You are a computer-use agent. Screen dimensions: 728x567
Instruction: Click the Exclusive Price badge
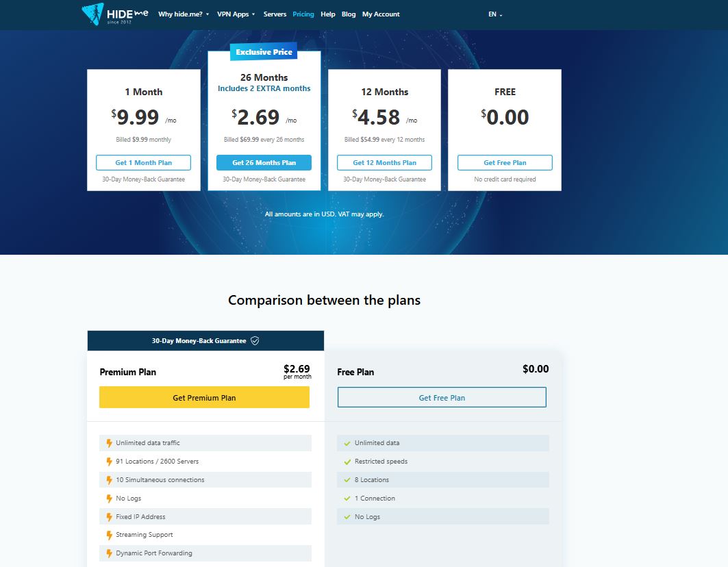coord(264,53)
